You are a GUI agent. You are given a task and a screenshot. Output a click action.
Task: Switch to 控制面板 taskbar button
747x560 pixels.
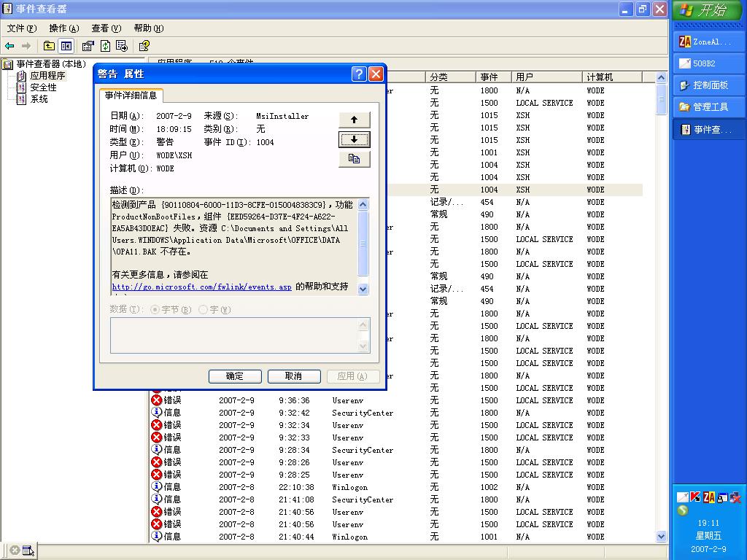tap(708, 85)
